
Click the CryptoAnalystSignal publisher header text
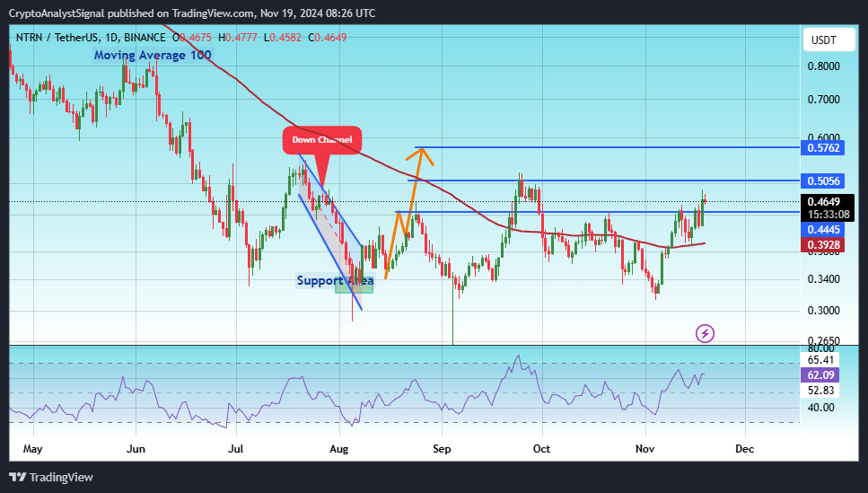click(x=191, y=13)
